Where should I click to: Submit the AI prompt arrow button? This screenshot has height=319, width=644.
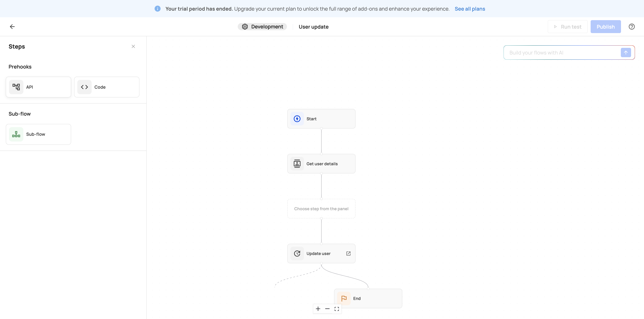tap(626, 53)
